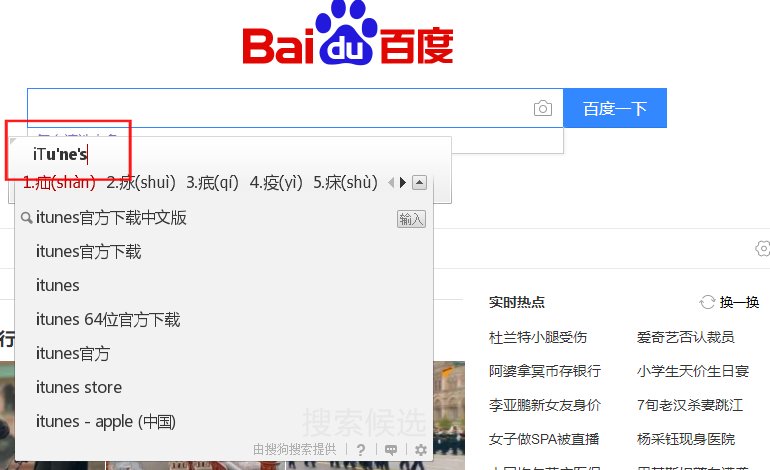
Task: Choose suggestion itunes - apple (中国)
Action: [x=106, y=421]
